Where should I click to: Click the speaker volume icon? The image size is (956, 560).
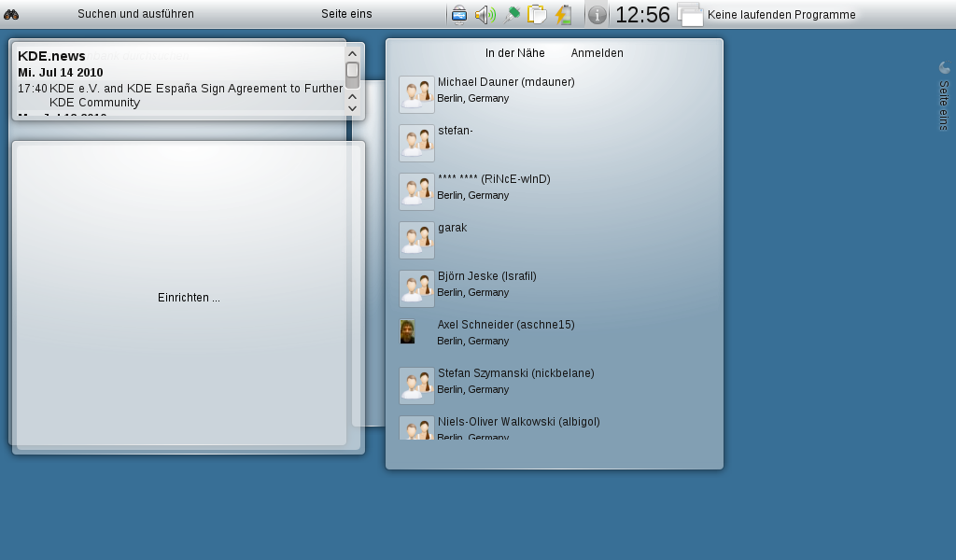tap(485, 14)
